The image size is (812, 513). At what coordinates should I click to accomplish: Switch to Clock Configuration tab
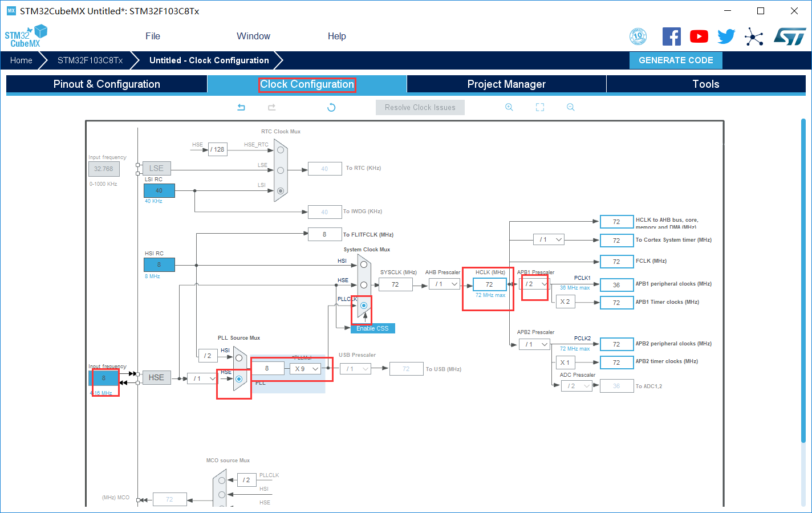coord(307,84)
